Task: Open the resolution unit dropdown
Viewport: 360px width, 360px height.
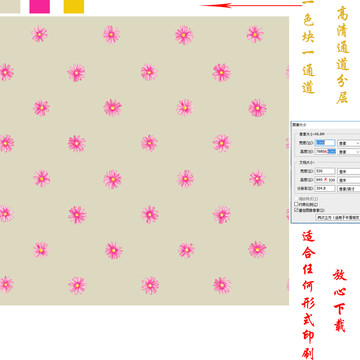Action: pyautogui.click(x=349, y=189)
